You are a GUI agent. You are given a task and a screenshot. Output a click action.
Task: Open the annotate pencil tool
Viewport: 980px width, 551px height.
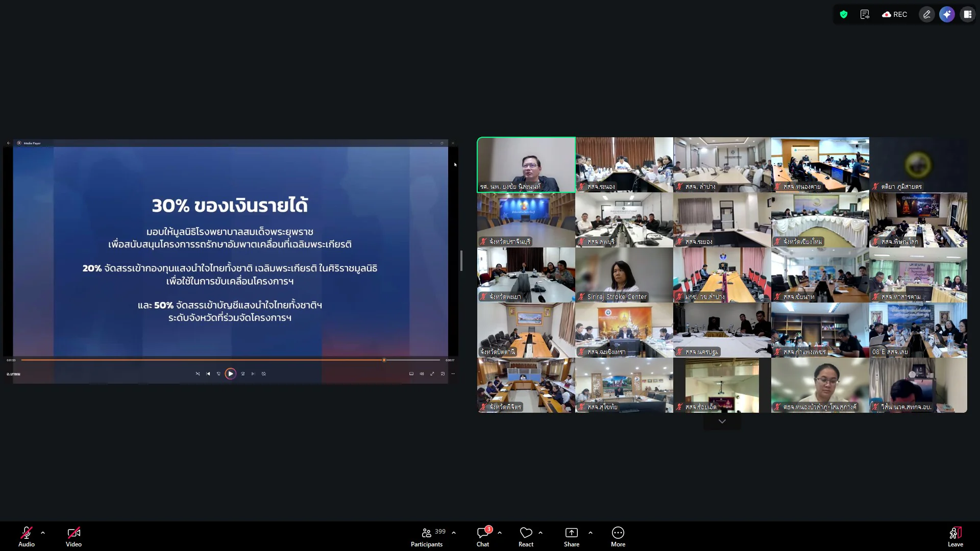coord(927,14)
